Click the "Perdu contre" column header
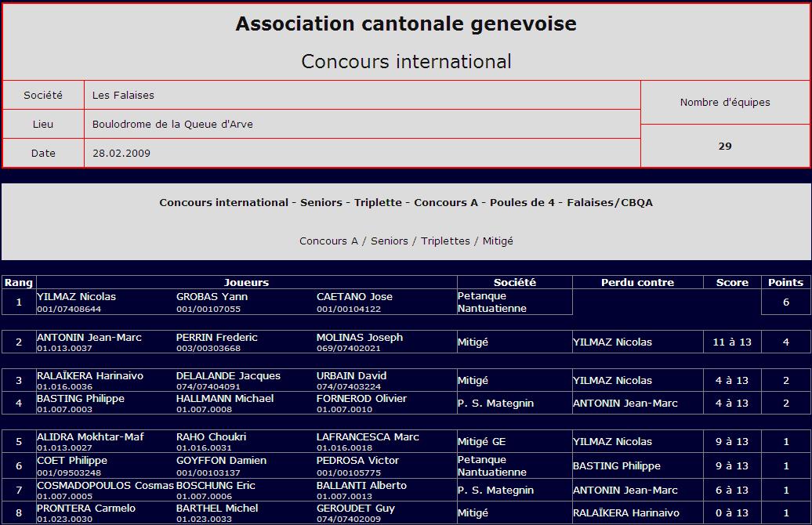The height and width of the screenshot is (525, 812). coord(637,282)
